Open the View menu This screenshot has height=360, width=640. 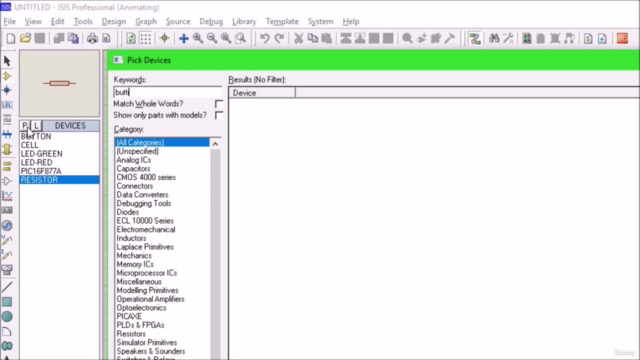33,21
